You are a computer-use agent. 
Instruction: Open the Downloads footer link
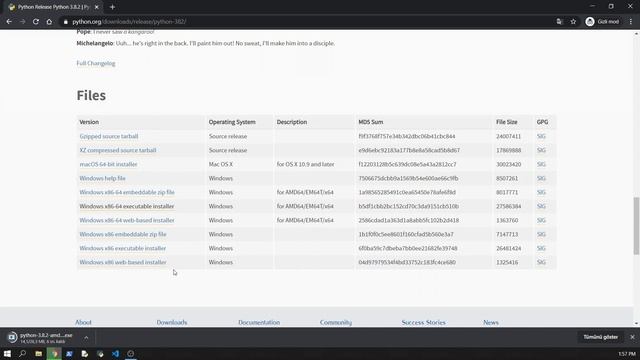[172, 322]
